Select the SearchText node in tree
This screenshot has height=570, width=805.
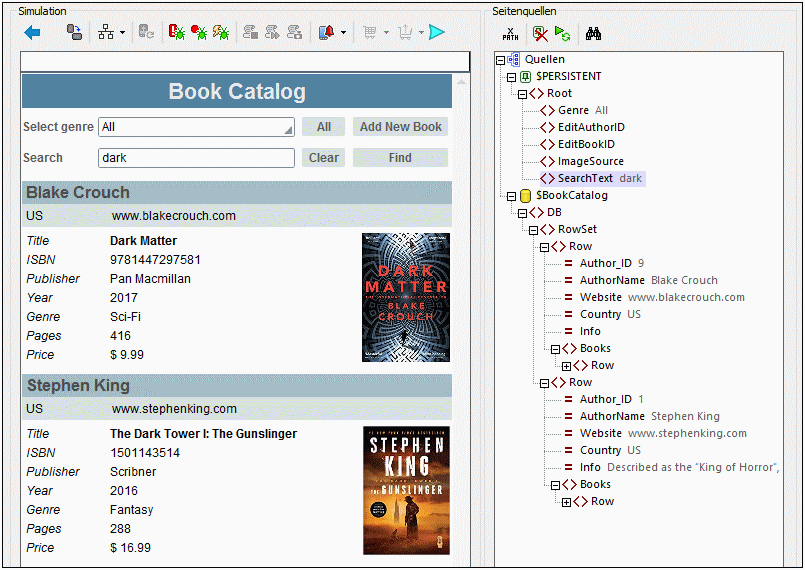[587, 178]
